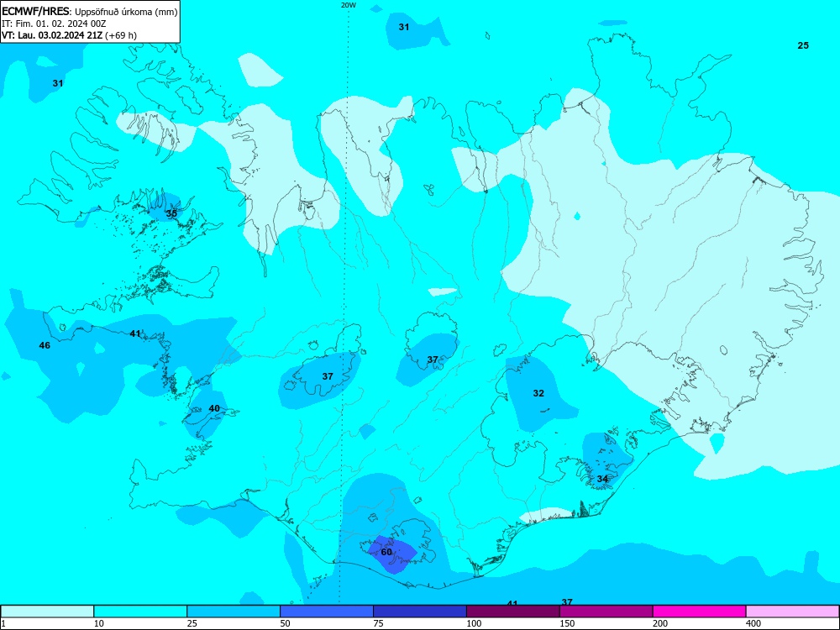Click the 46 value off the west coast
This screenshot has width=840, height=630.
[45, 345]
